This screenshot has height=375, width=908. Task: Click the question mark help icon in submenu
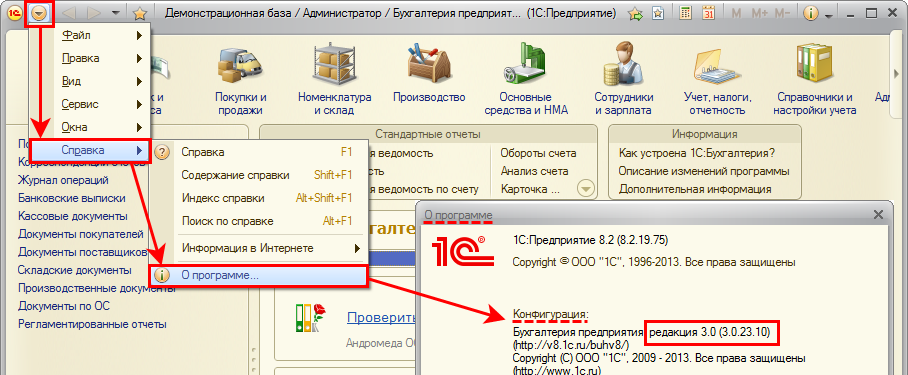[x=163, y=153]
